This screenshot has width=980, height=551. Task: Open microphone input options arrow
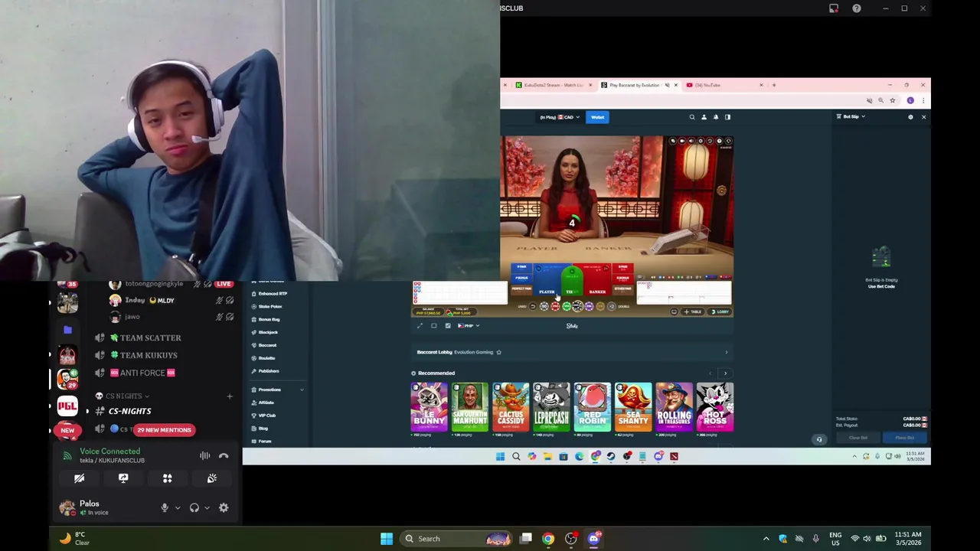[178, 507]
